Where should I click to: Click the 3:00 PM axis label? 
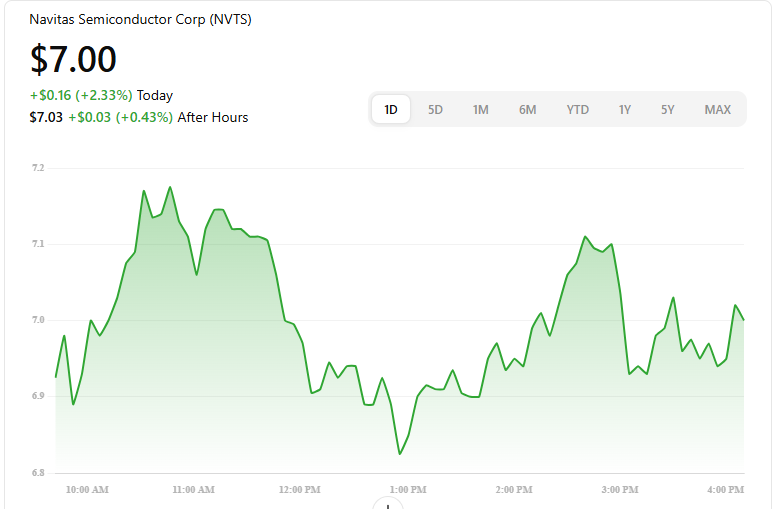coord(620,490)
